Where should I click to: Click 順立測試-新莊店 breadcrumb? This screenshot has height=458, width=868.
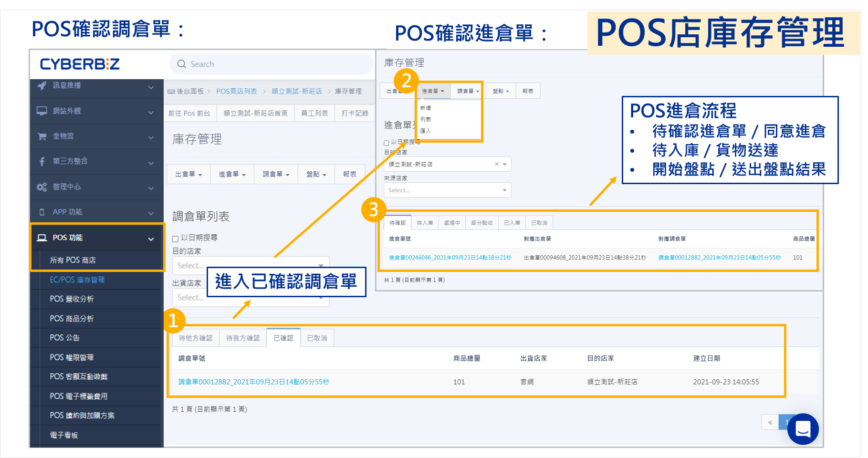pos(297,91)
